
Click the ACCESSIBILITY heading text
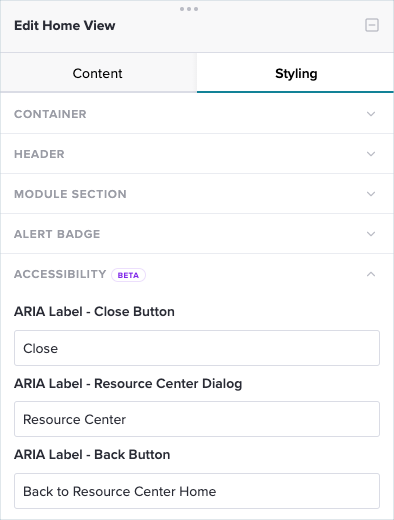click(x=60, y=274)
